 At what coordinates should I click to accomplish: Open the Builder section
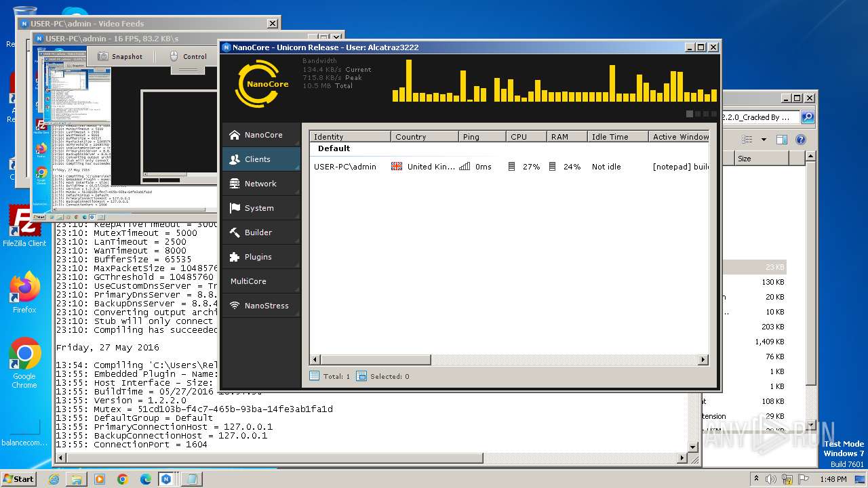click(261, 232)
